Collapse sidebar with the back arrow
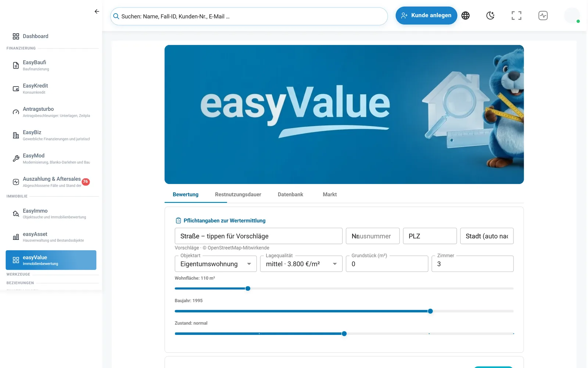588x368 pixels. click(x=97, y=12)
